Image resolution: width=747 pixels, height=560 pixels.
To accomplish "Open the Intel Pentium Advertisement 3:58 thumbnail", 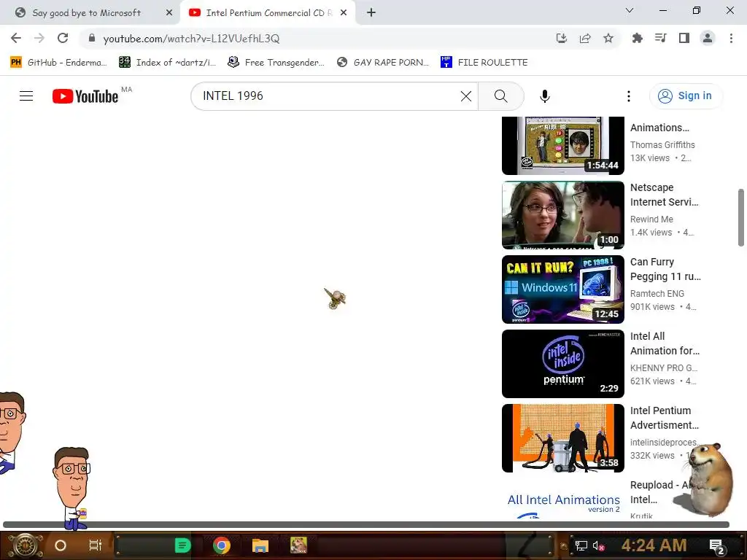I will point(563,438).
